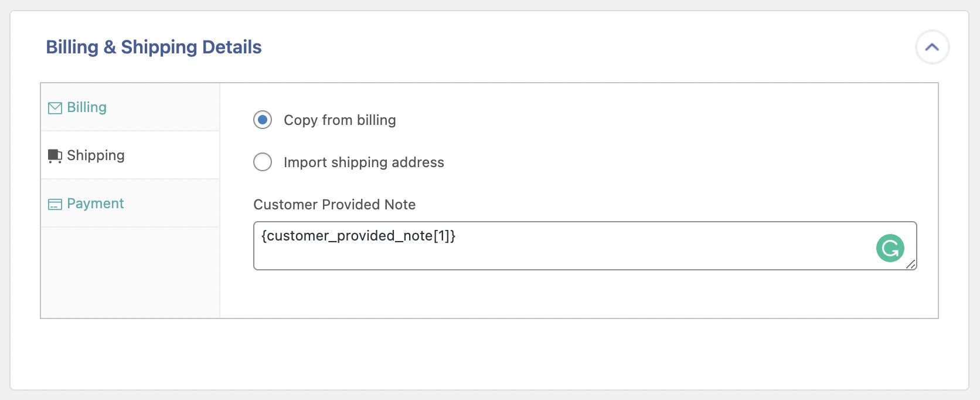The height and width of the screenshot is (400, 980).
Task: Collapse the Billing & Shipping Details section
Action: [932, 48]
